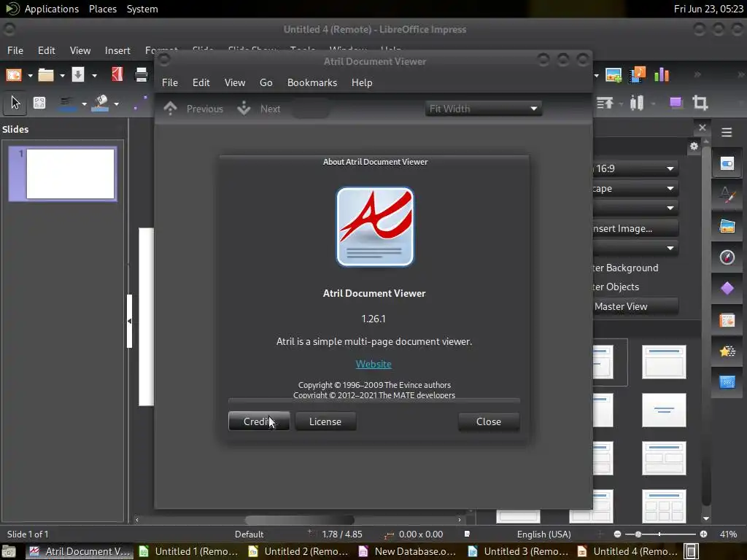The width and height of the screenshot is (747, 560).
Task: Open the Shapes deck in sidebar
Action: [x=727, y=289]
